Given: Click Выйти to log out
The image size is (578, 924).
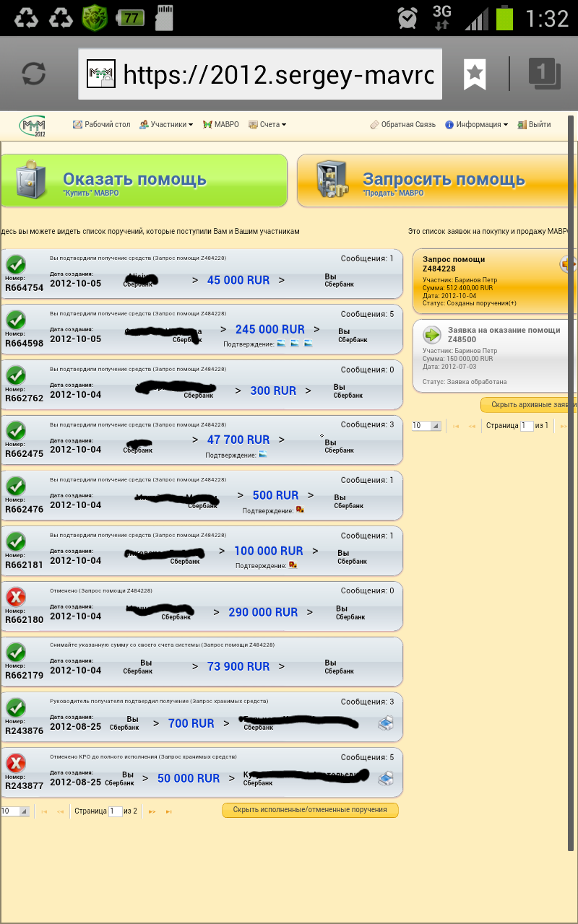Looking at the screenshot, I should pyautogui.click(x=534, y=124).
